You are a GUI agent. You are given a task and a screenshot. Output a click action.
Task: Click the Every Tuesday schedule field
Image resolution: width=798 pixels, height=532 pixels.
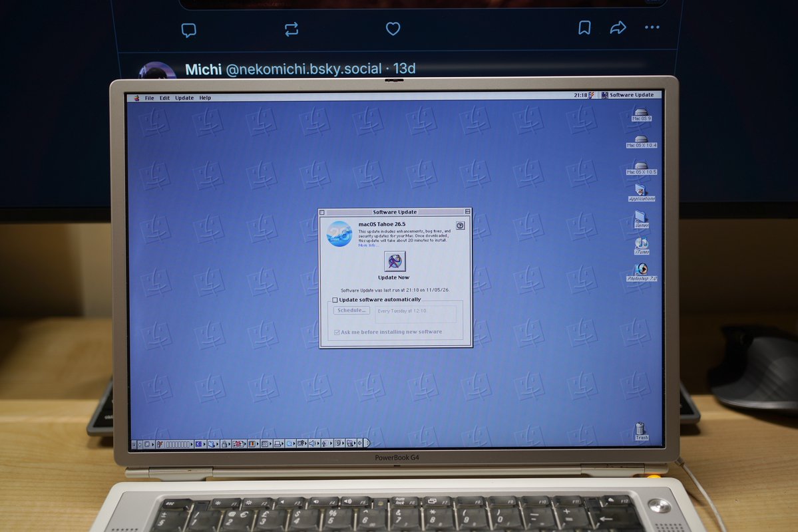tap(416, 315)
